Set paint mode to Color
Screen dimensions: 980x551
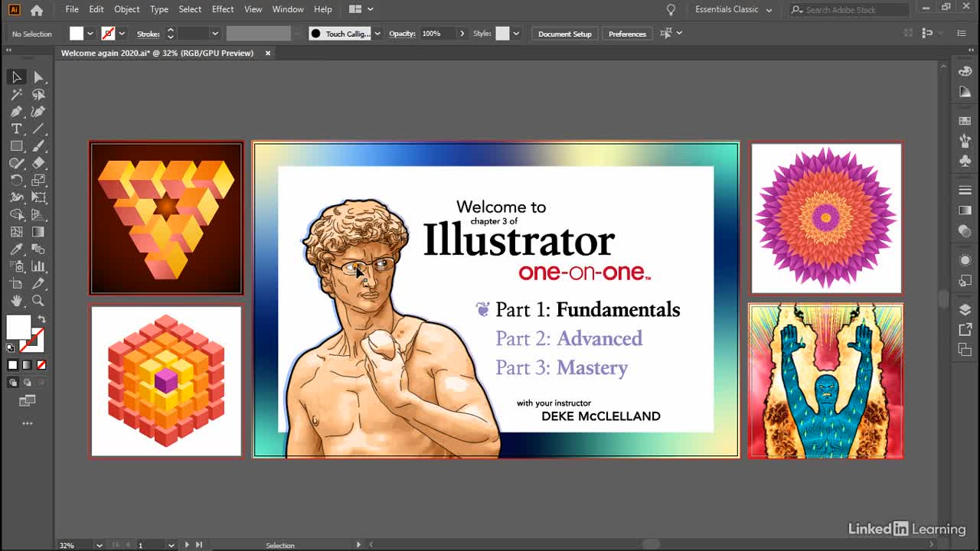pos(12,365)
